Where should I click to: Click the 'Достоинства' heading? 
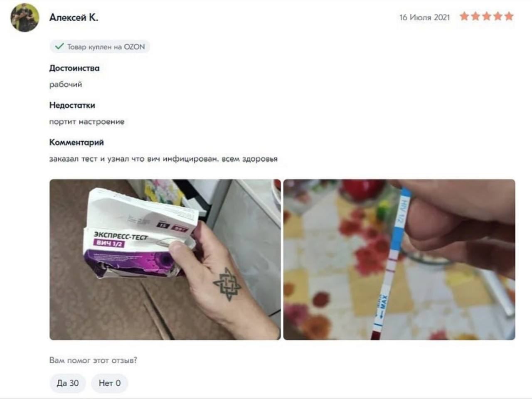click(x=74, y=68)
